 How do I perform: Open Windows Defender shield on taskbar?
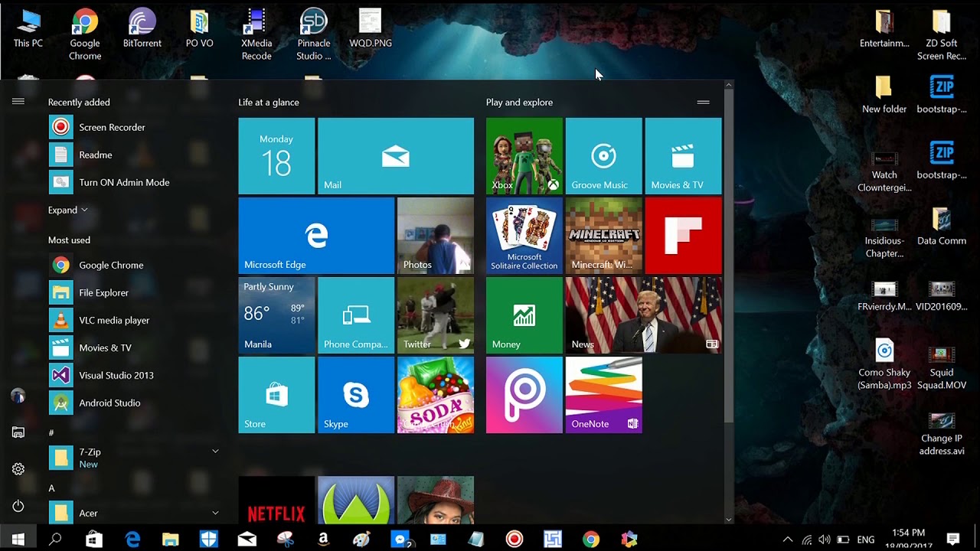pyautogui.click(x=208, y=539)
